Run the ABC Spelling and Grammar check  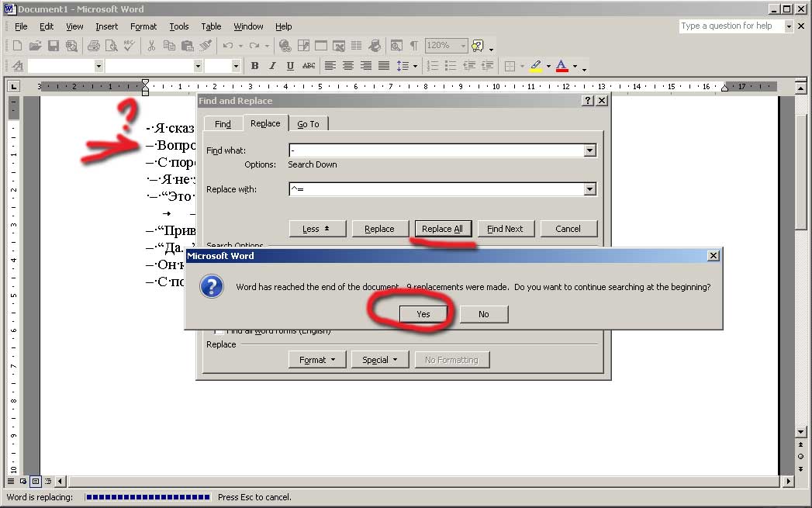pos(129,46)
